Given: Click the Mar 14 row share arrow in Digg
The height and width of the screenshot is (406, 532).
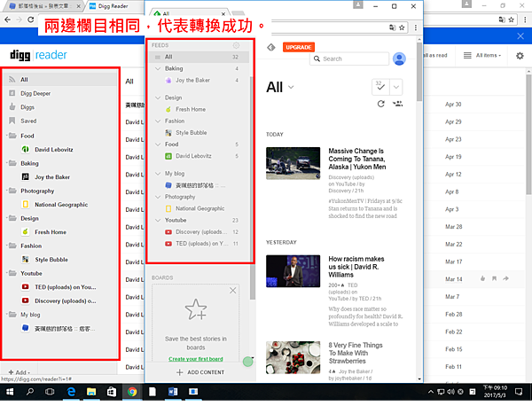Looking at the screenshot, I should point(506,279).
